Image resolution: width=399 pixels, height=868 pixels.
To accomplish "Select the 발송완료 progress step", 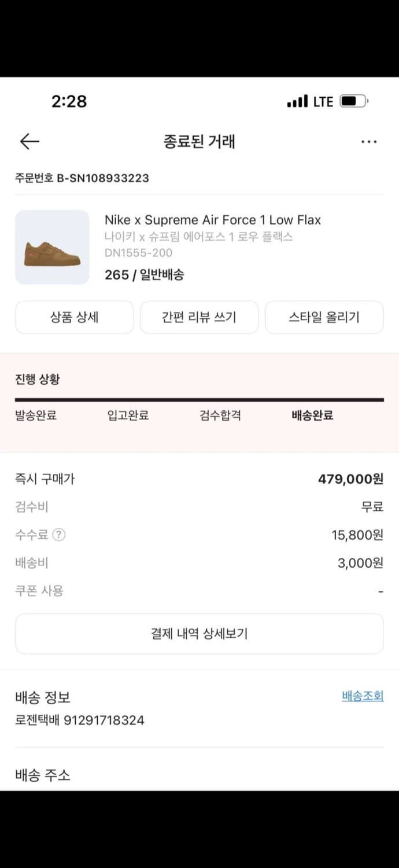I will (x=35, y=415).
